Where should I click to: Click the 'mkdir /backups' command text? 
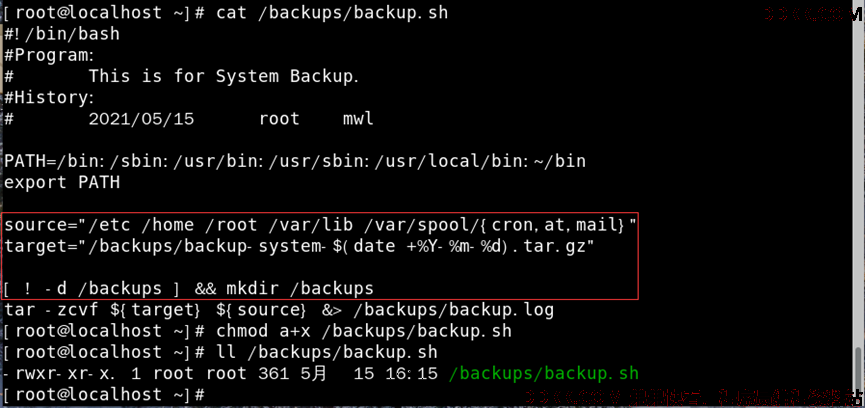(x=300, y=288)
